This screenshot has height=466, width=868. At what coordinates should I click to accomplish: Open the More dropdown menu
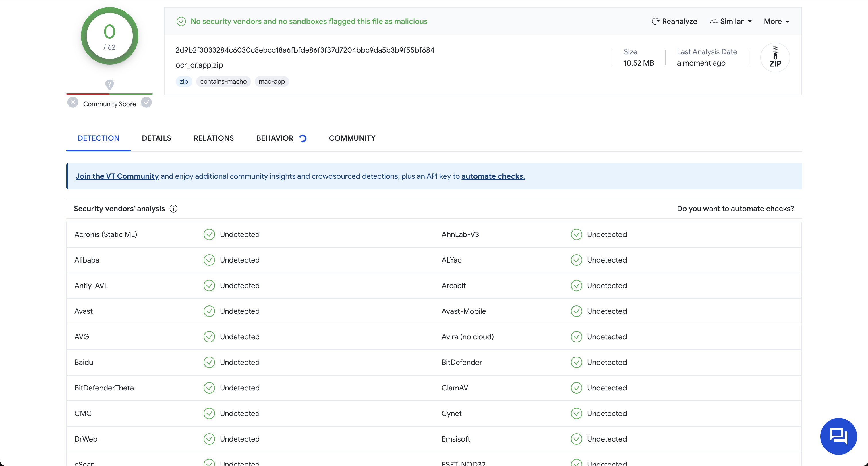click(x=776, y=21)
